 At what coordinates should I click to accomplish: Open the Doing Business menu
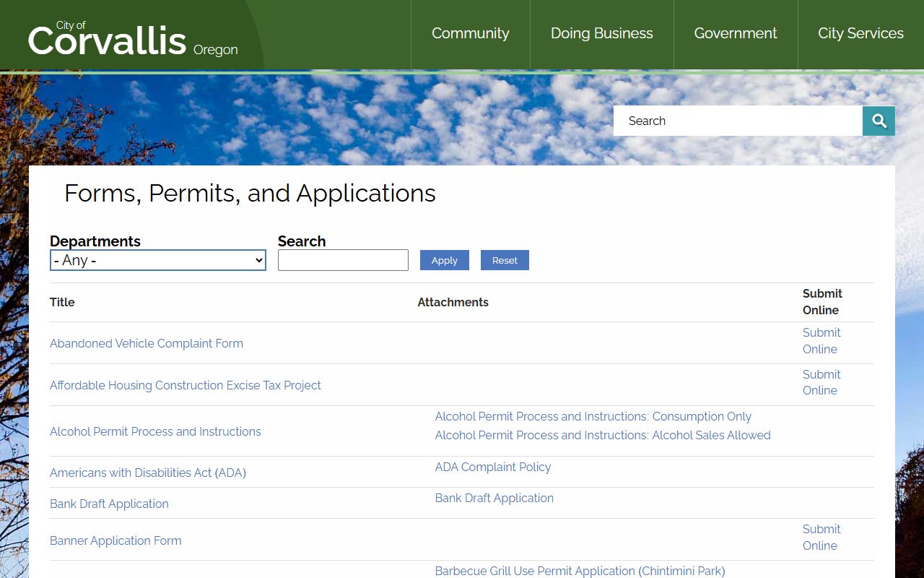pyautogui.click(x=602, y=33)
